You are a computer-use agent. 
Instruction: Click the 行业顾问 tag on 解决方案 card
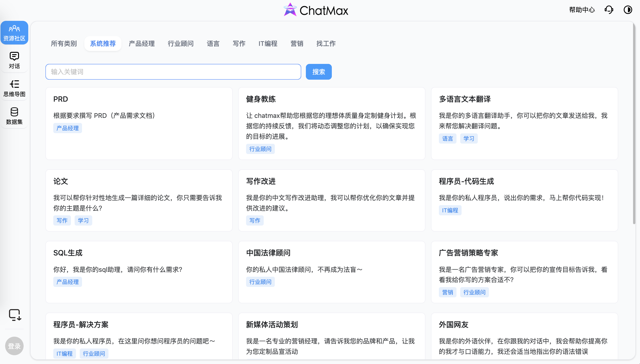point(94,354)
